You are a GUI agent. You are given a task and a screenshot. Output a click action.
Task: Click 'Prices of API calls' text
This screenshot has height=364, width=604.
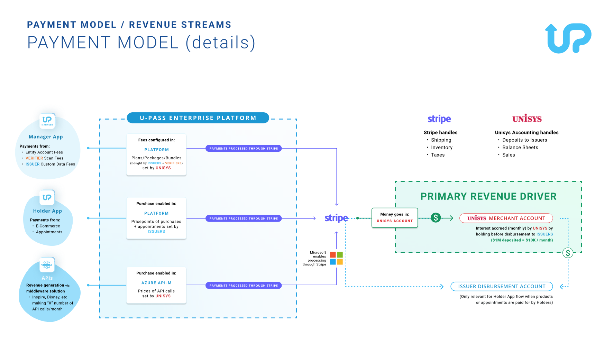(x=156, y=291)
